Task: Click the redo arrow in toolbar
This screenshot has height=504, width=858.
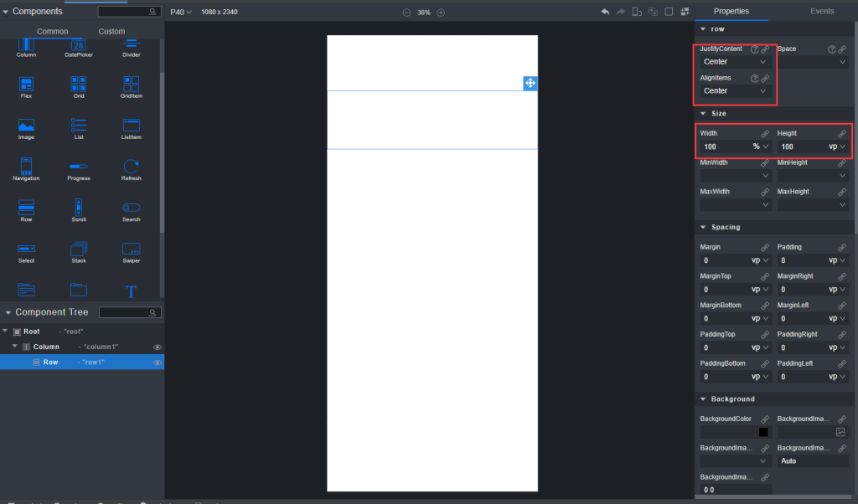Action: point(621,12)
